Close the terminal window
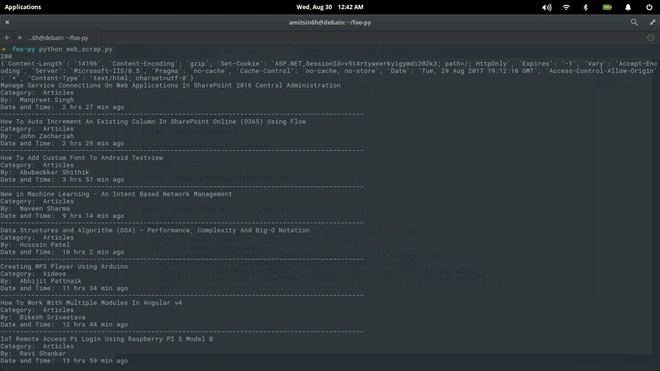Screen dimensions: 660x371 7,22
